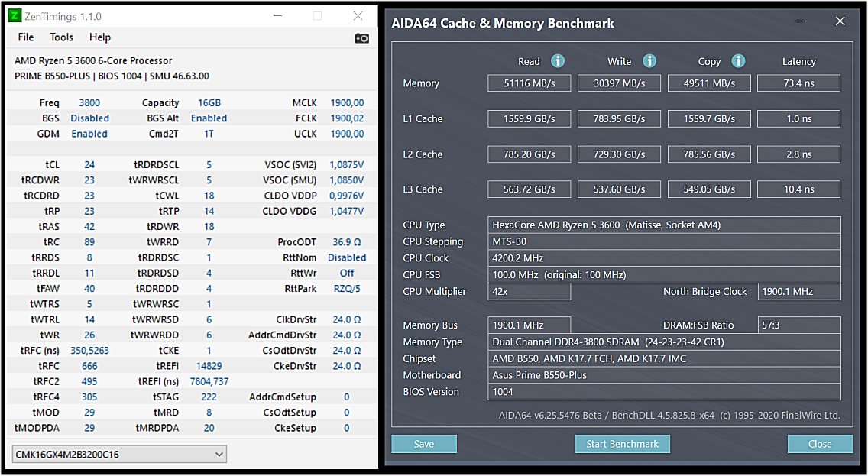Click the Save button in AIDA64
Screen dimensions: 868x476
coord(424,444)
